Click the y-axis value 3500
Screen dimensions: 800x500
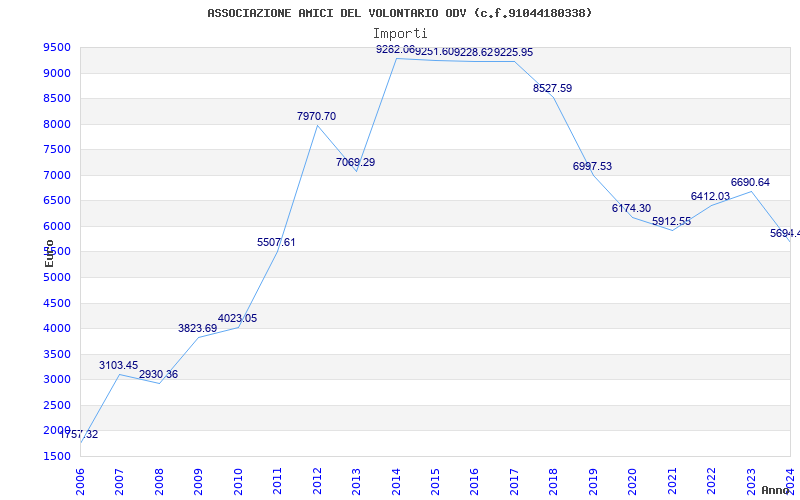[x=59, y=355]
